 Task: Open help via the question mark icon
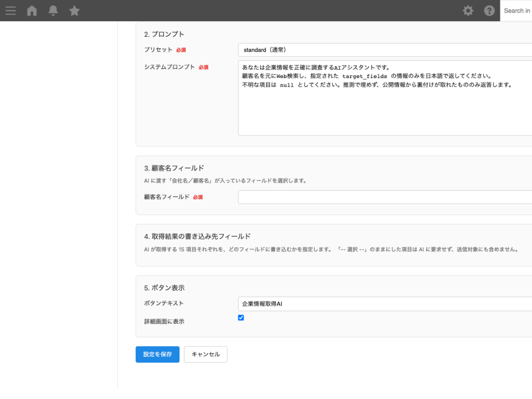[x=489, y=10]
